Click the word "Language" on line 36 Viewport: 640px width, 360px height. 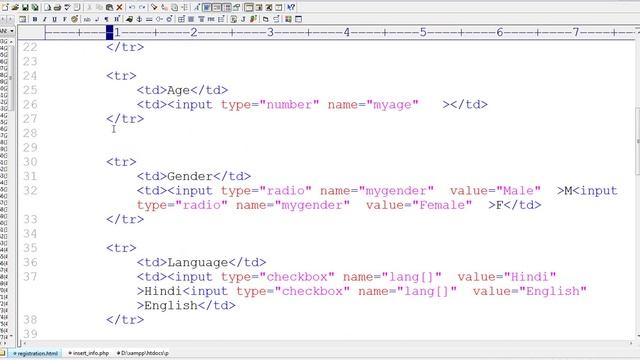pos(198,262)
